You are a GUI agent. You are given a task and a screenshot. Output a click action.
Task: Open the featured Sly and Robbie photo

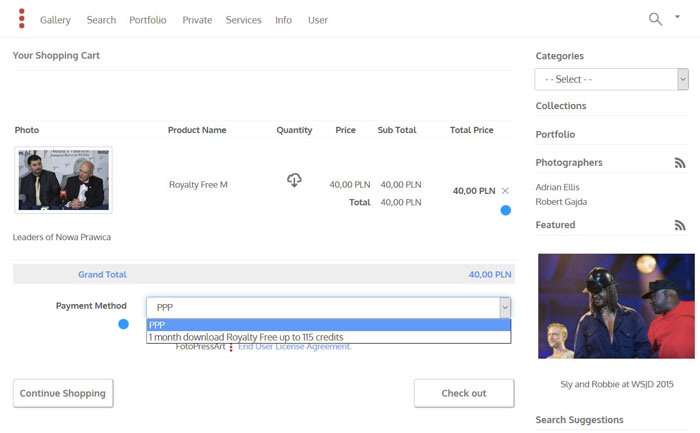pyautogui.click(x=616, y=306)
